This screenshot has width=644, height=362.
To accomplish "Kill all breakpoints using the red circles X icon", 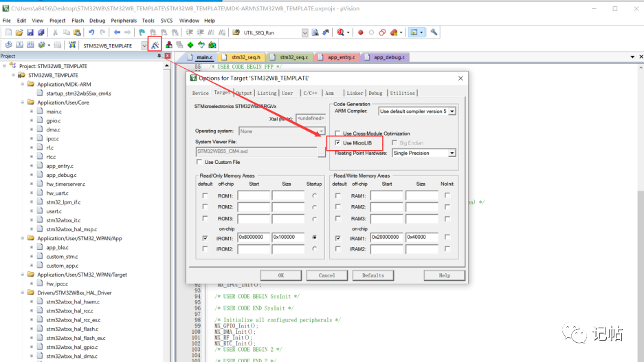I will click(394, 32).
